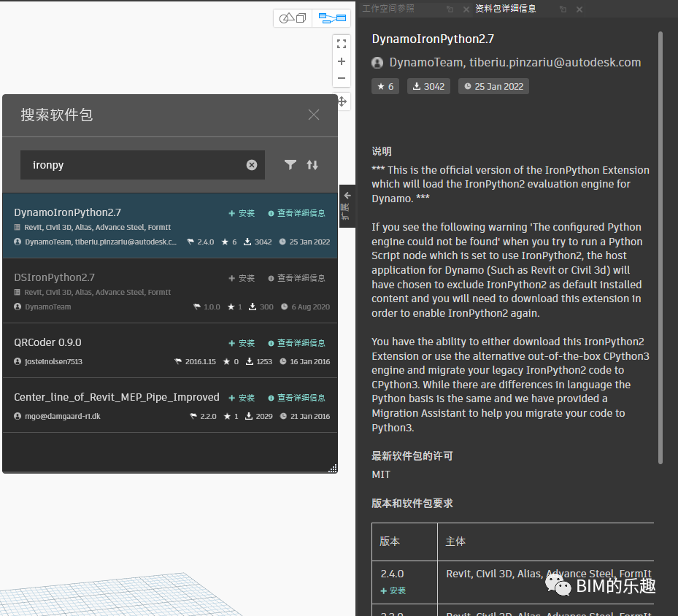This screenshot has height=616, width=678.
Task: Collapse the package details panel arrow
Action: coord(347,195)
